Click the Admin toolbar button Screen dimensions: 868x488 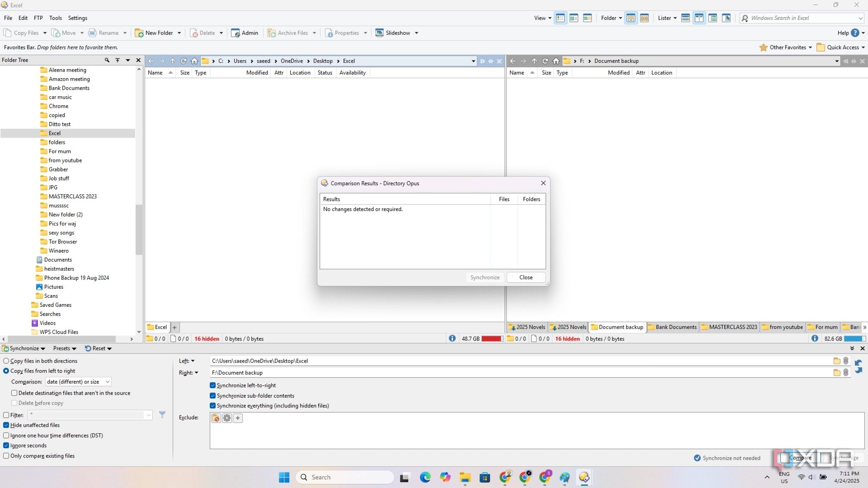[245, 33]
